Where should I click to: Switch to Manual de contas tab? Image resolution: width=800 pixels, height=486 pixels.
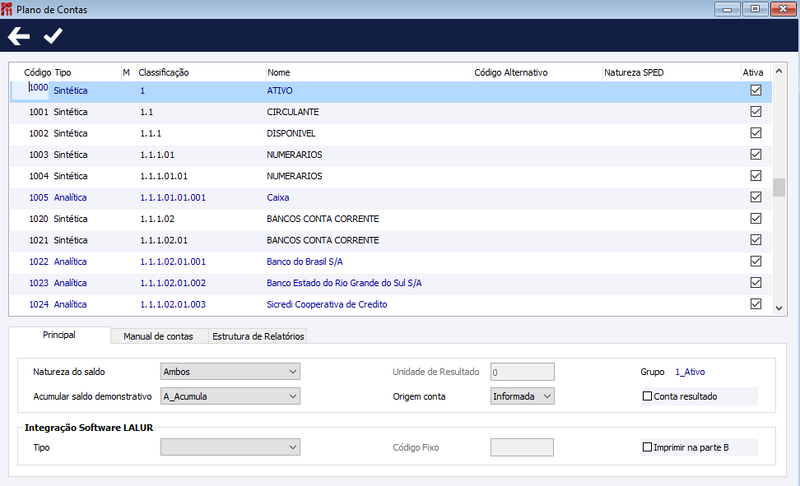pos(158,337)
